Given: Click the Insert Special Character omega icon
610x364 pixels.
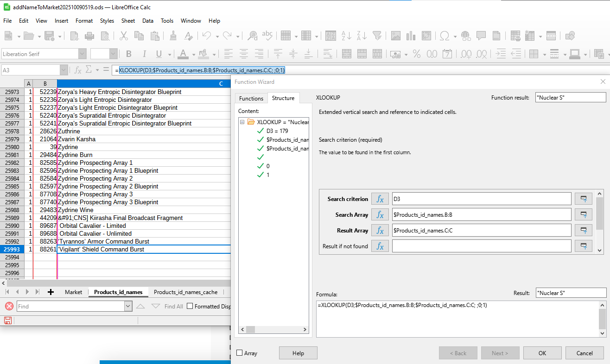Looking at the screenshot, I should pyautogui.click(x=444, y=36).
